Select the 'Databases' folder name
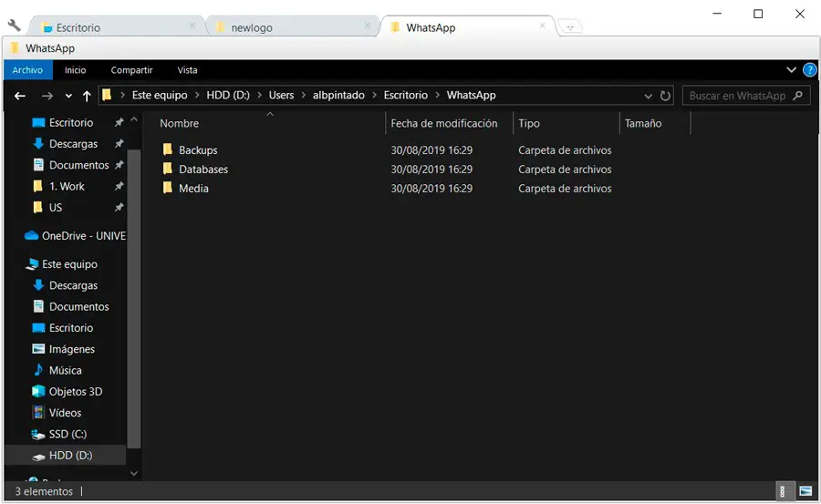821x504 pixels. coord(203,169)
